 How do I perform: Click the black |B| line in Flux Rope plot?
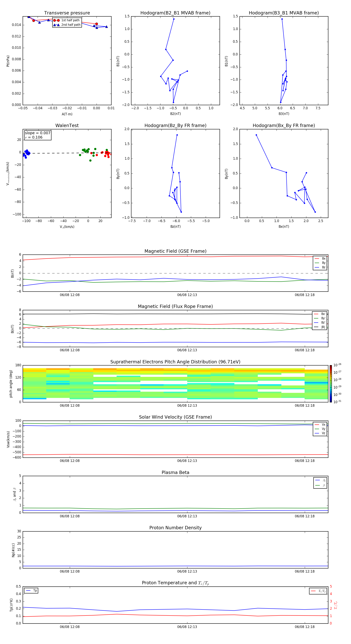(x=175, y=314)
